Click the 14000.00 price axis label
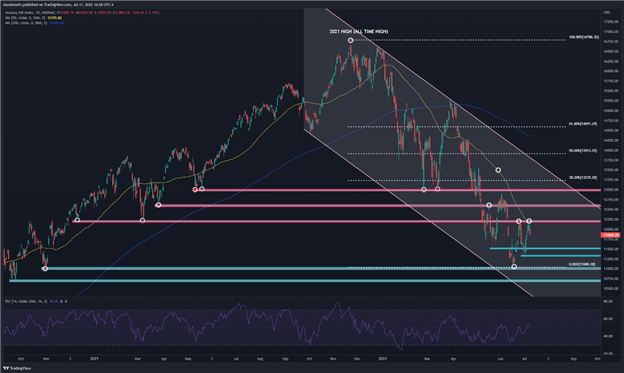The width and height of the screenshot is (624, 373). click(611, 150)
